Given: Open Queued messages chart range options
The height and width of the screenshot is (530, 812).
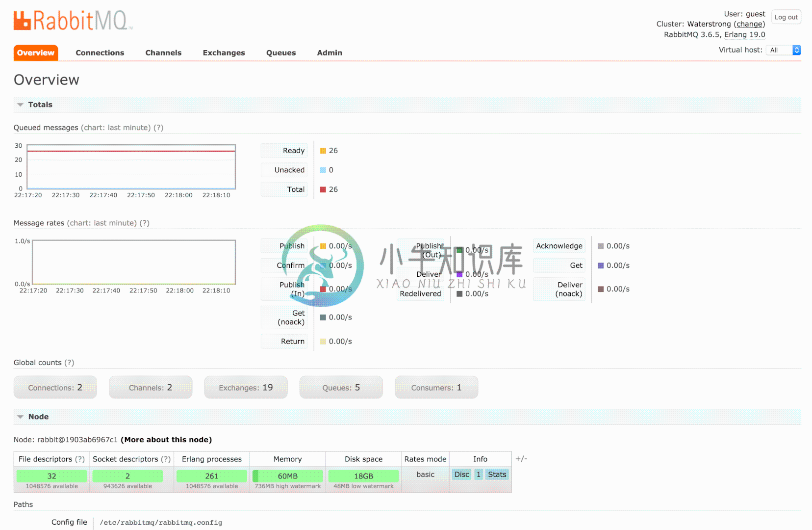Looking at the screenshot, I should [116, 128].
